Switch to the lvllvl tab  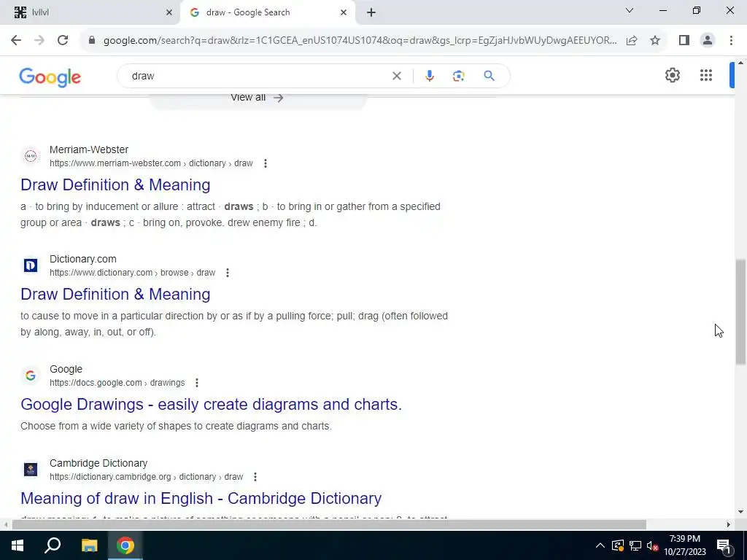pos(90,12)
